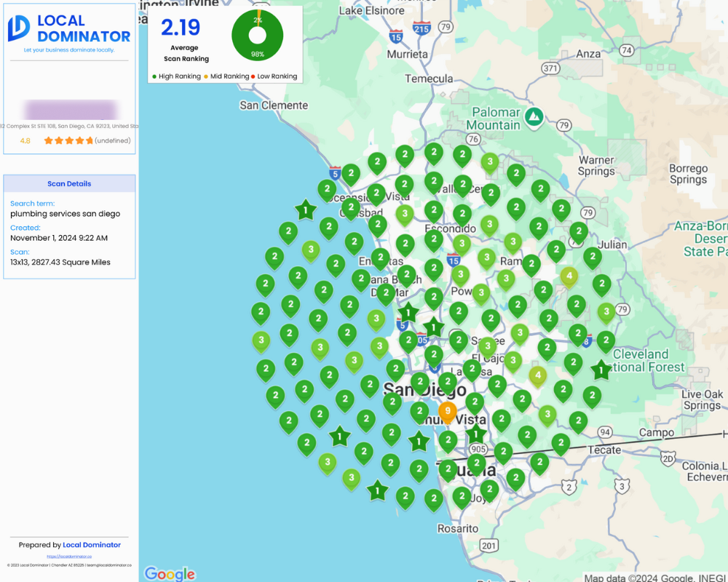Click the blue Local Dominator link after "Prepared by"
This screenshot has width=728, height=582.
(92, 545)
